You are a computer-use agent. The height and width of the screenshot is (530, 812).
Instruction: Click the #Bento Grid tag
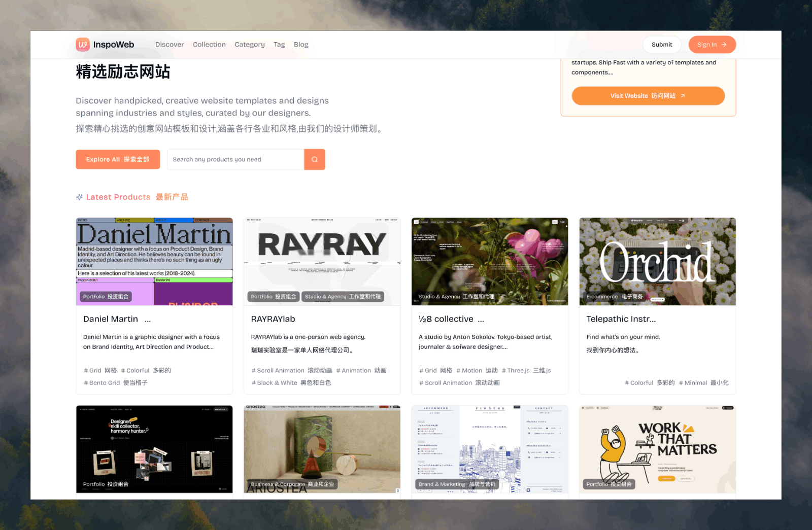116,383
